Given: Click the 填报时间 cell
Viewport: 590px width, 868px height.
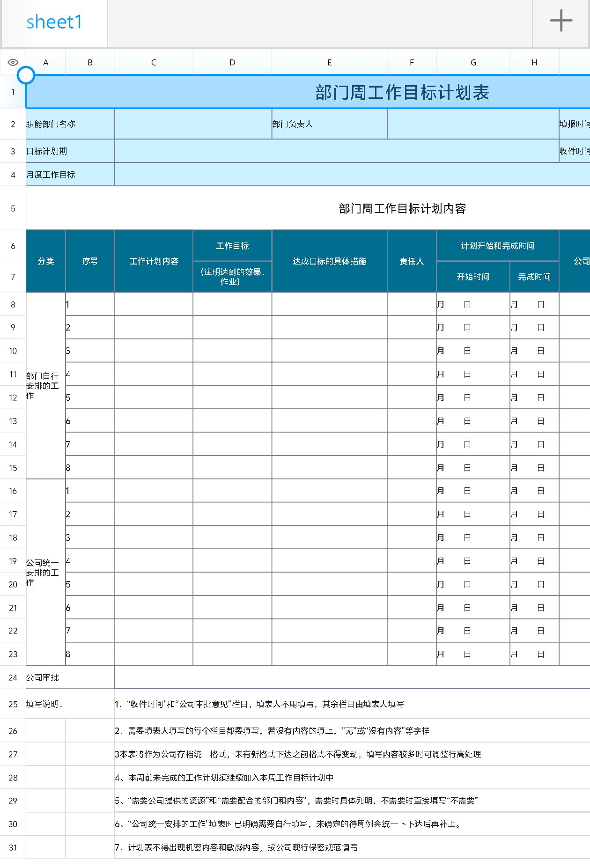Looking at the screenshot, I should tap(575, 124).
